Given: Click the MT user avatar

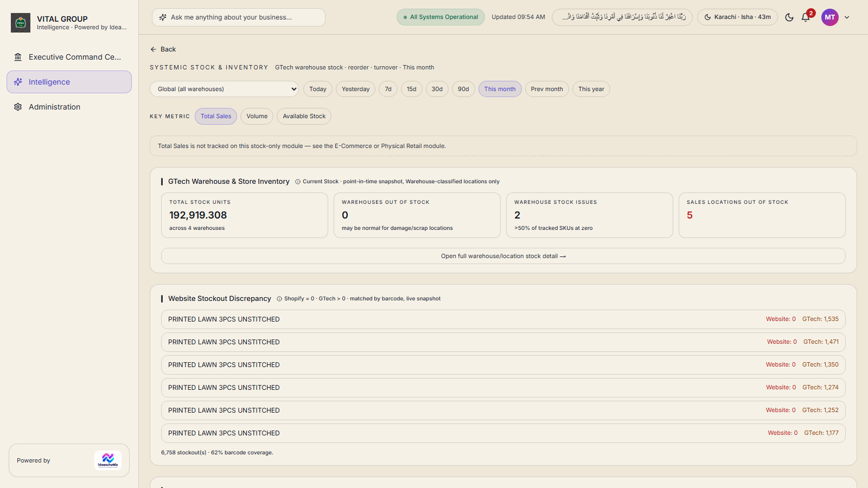Looking at the screenshot, I should coord(830,17).
